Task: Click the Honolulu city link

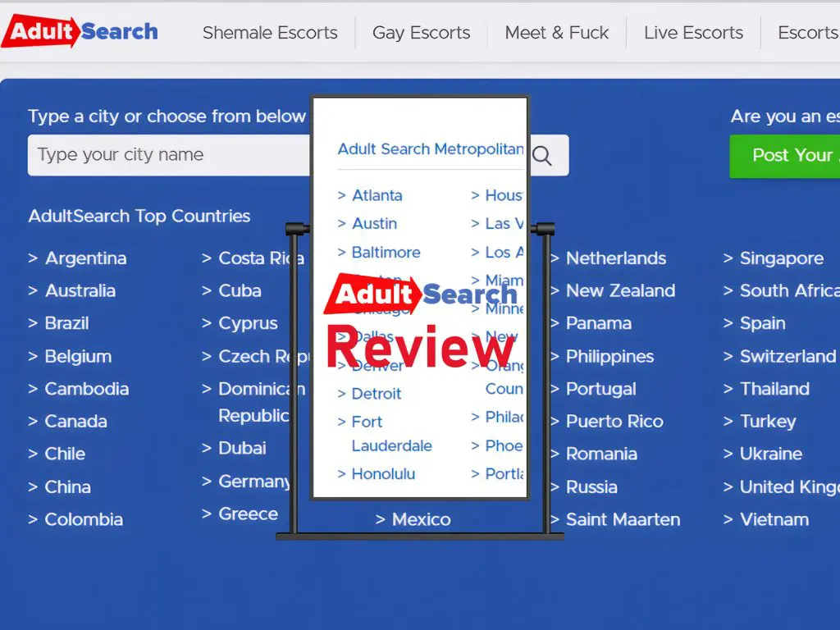Action: 383,473
